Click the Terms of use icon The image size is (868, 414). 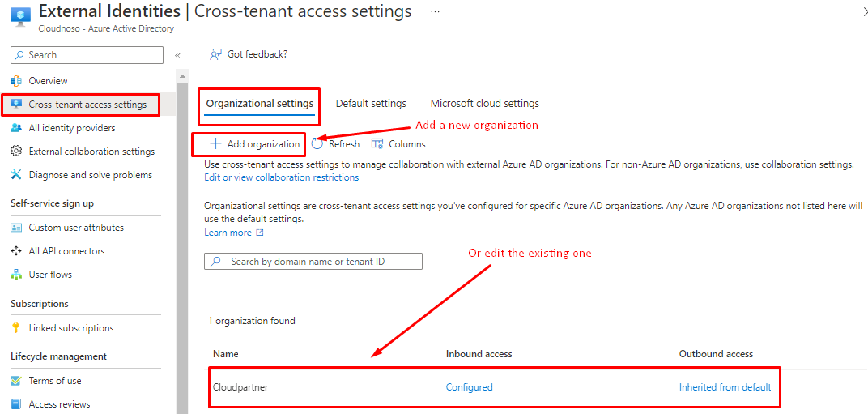(x=16, y=381)
